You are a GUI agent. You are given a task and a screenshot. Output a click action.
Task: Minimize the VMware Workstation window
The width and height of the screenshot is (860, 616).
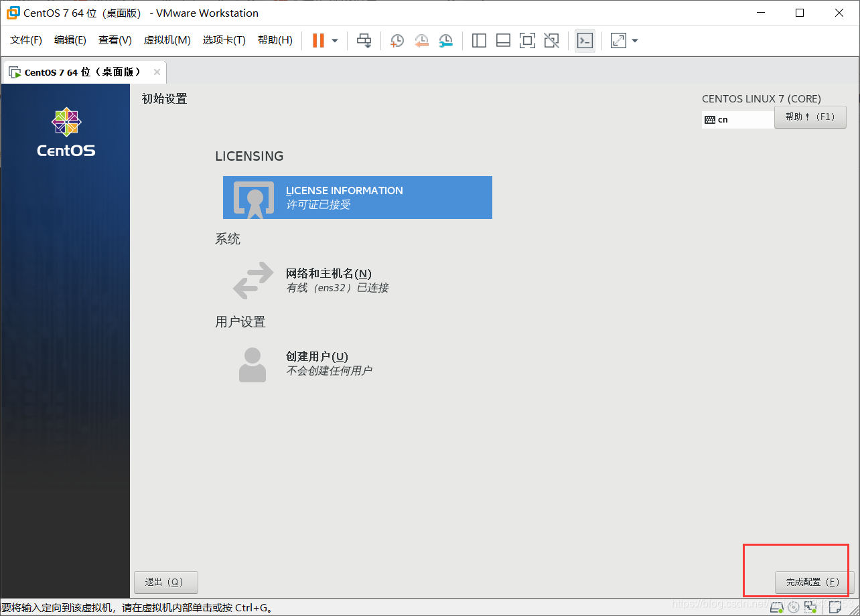click(x=760, y=13)
